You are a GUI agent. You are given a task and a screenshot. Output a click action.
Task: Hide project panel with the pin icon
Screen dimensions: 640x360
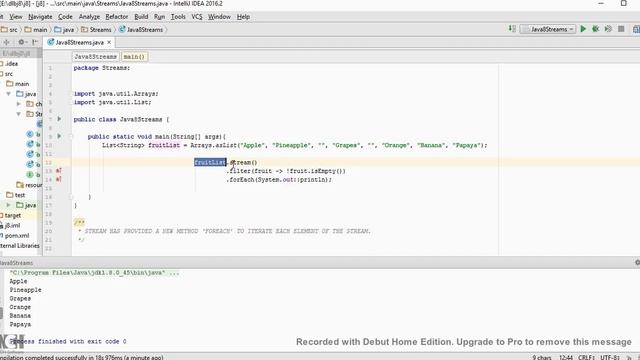tap(35, 42)
